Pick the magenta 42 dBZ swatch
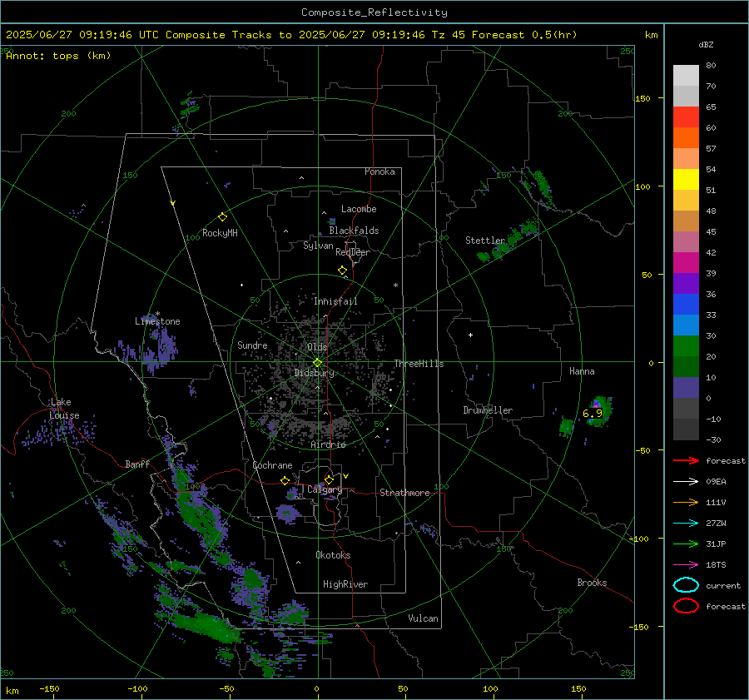 tap(686, 263)
